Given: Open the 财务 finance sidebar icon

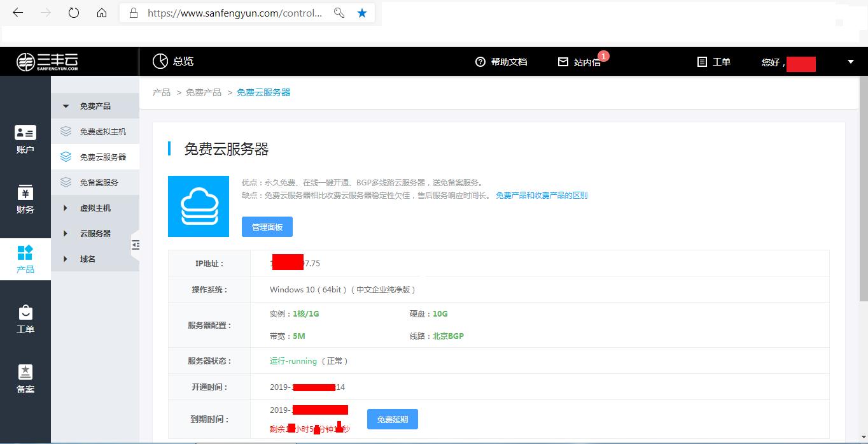Looking at the screenshot, I should click(25, 199).
